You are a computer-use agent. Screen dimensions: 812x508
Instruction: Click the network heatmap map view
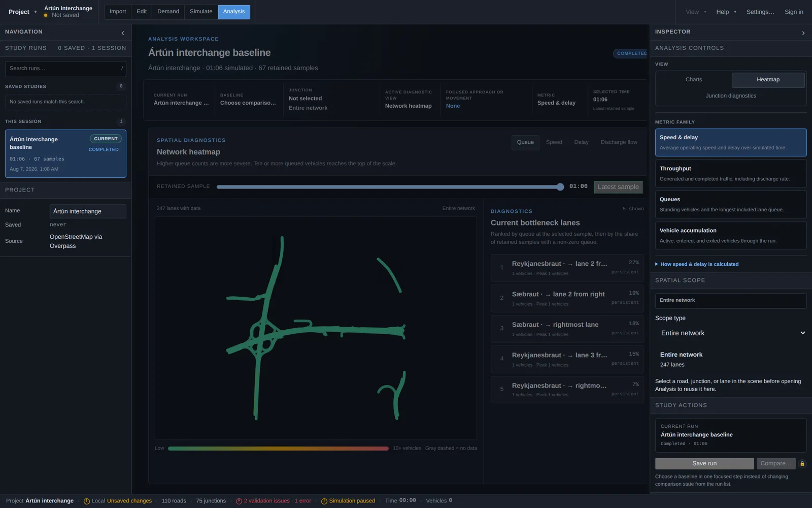[x=316, y=328]
